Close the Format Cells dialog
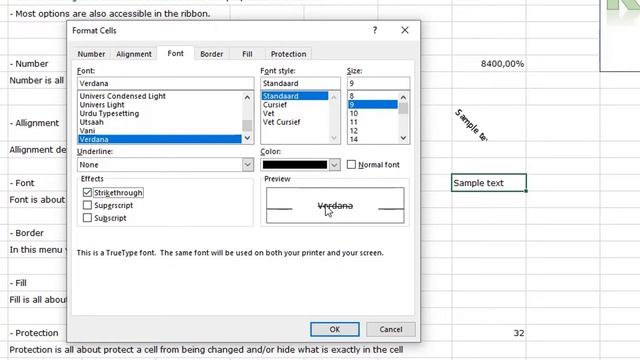Viewport: 640px width, 360px height. tap(404, 30)
